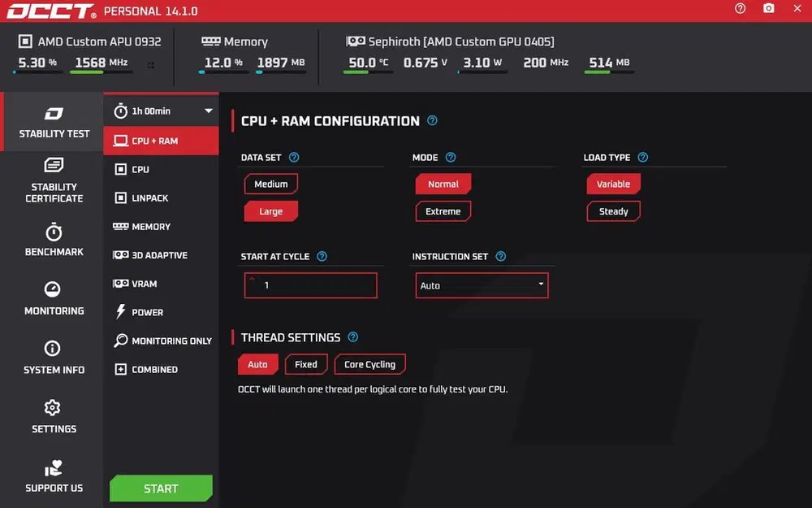Click the CPU chip icon beside AMD Custom APU
This screenshot has height=508, width=812.
(25, 41)
